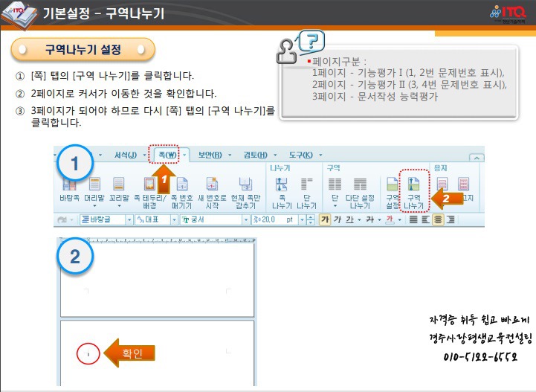The image size is (536, 392).
Task: Open the 바탕글 style dropdown
Action: (x=129, y=219)
